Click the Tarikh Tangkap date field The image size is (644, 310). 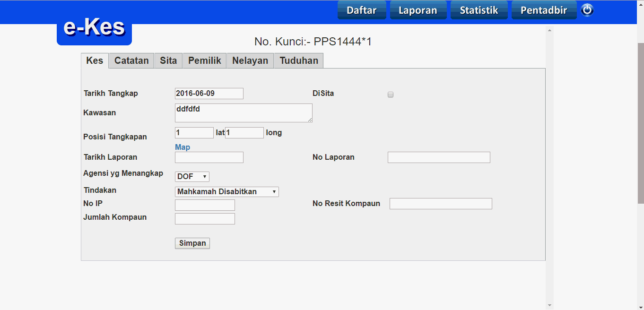click(x=209, y=94)
